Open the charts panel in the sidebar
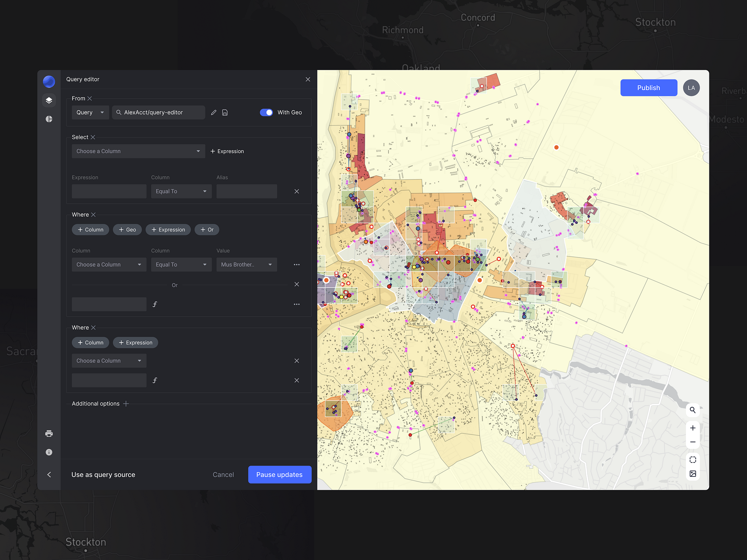This screenshot has height=560, width=747. point(49,119)
